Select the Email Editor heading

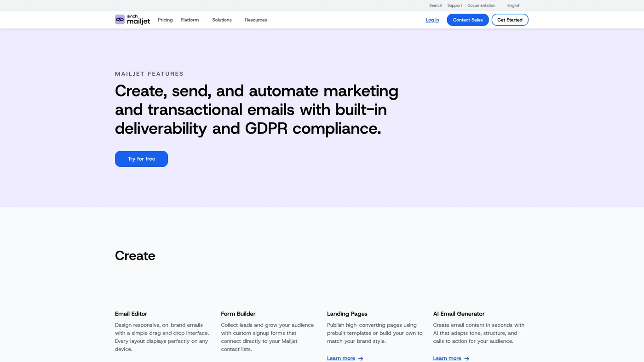(x=131, y=314)
